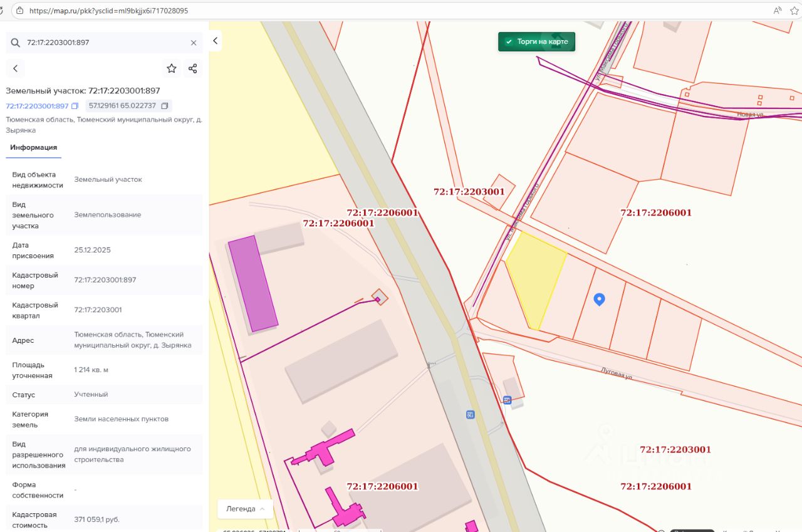This screenshot has height=532, width=802.
Task: Click the area value '1 214 кв. м'
Action: (x=91, y=370)
